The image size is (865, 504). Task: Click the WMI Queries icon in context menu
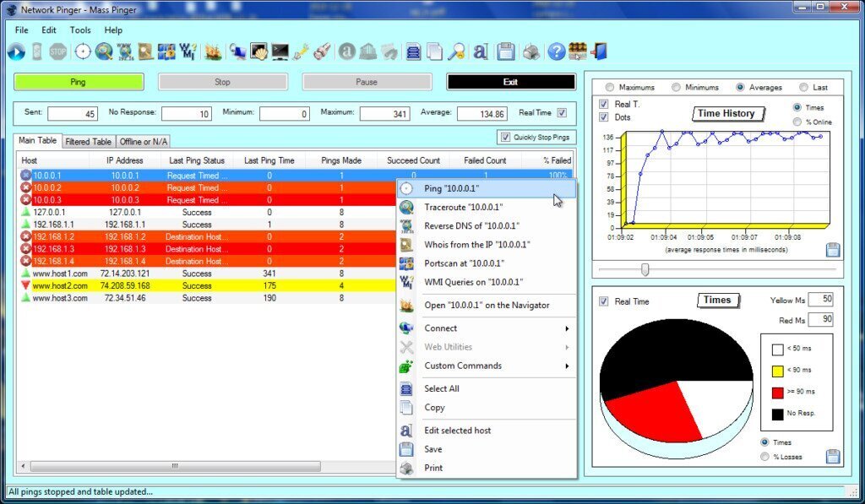[x=406, y=282]
